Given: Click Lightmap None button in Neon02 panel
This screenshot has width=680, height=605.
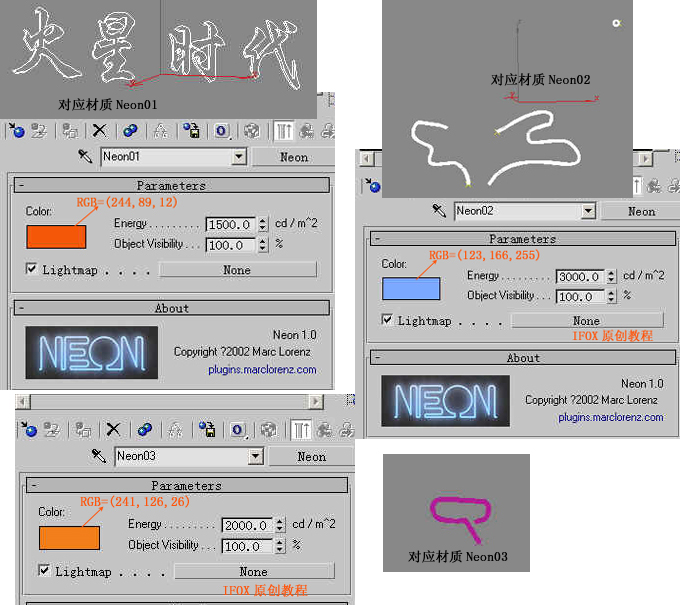Looking at the screenshot, I should point(587,320).
